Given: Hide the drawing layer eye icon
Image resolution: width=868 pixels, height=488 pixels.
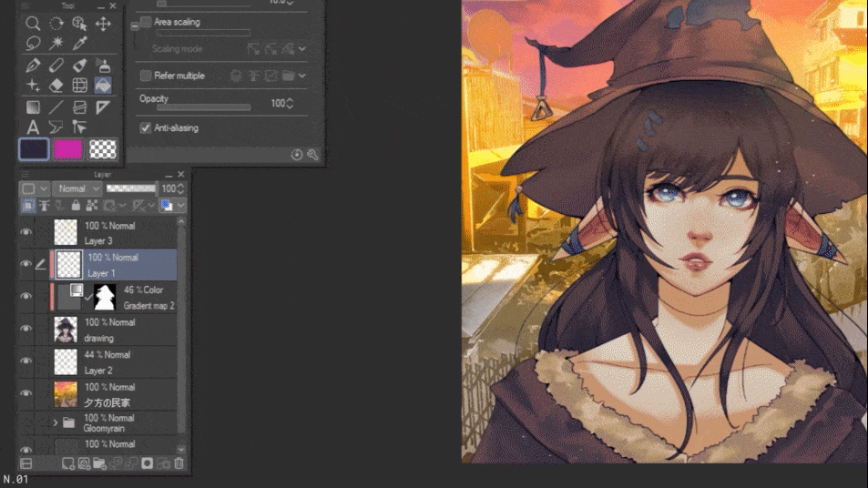Looking at the screenshot, I should point(26,329).
